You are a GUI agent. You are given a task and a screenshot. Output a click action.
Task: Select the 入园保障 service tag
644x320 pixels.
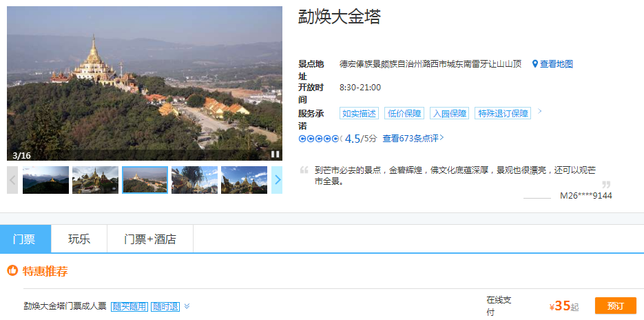tap(449, 114)
